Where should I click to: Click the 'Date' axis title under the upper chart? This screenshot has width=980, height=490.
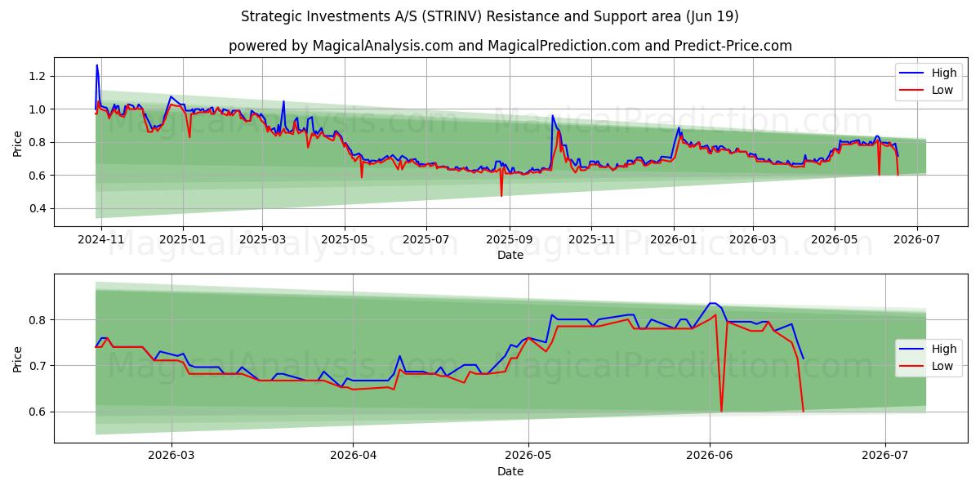(510, 256)
